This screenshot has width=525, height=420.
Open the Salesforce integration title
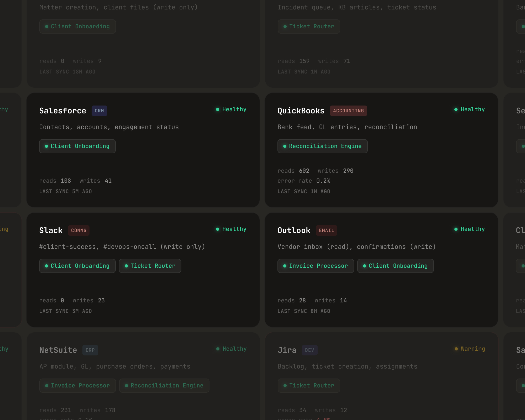(63, 111)
